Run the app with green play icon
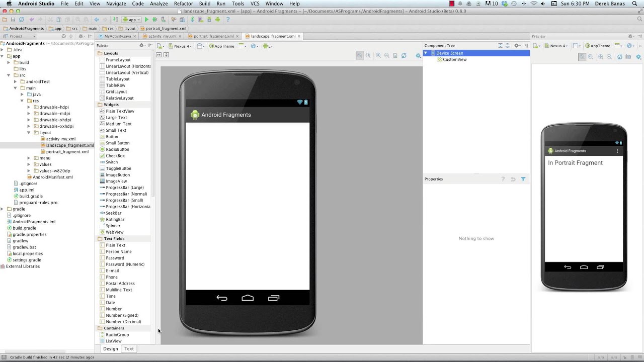This screenshot has height=362, width=644. pos(146,20)
